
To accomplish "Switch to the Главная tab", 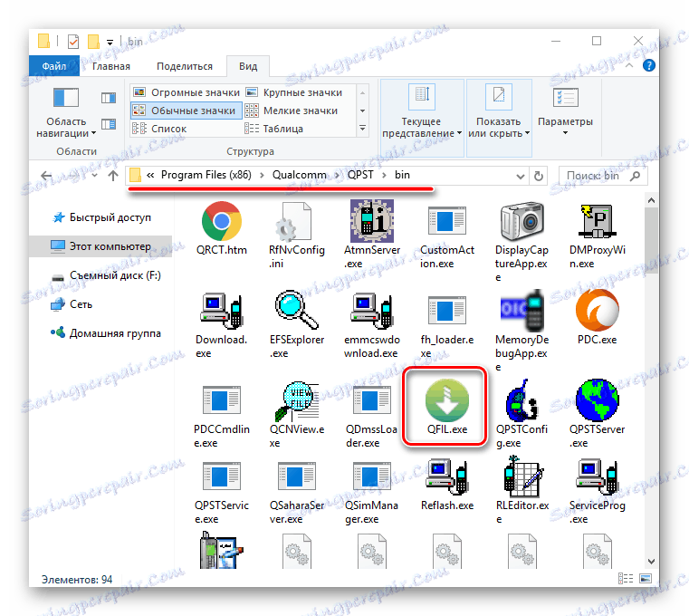I will [x=111, y=66].
